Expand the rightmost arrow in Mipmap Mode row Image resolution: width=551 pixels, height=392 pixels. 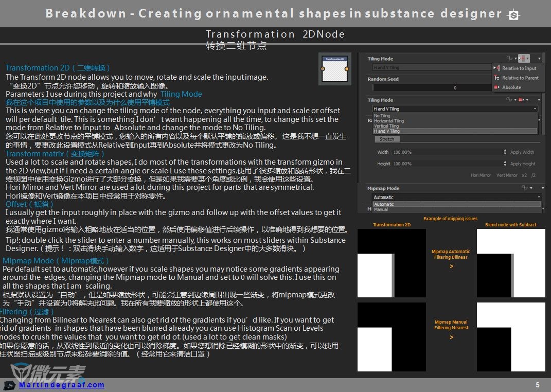click(543, 188)
